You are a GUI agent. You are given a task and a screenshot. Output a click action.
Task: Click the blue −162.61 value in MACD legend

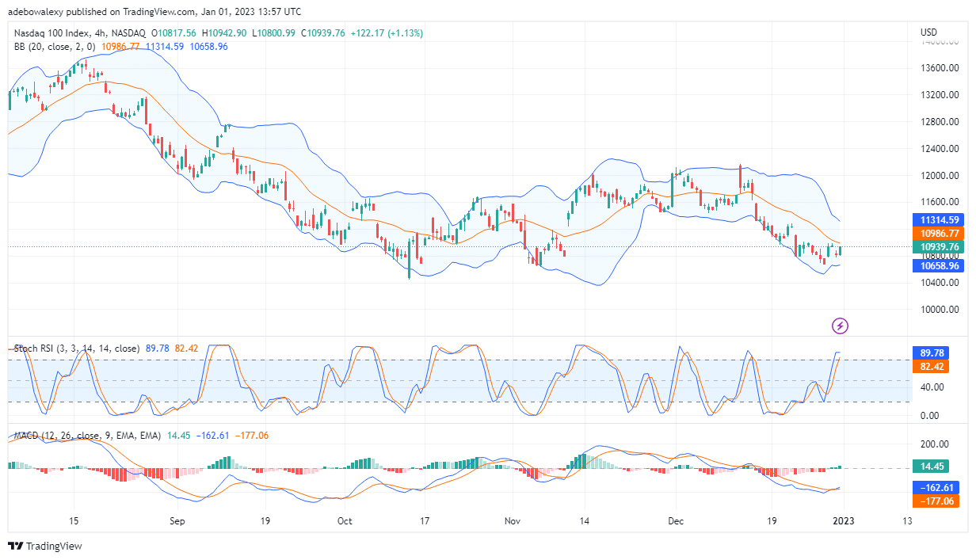tap(212, 436)
